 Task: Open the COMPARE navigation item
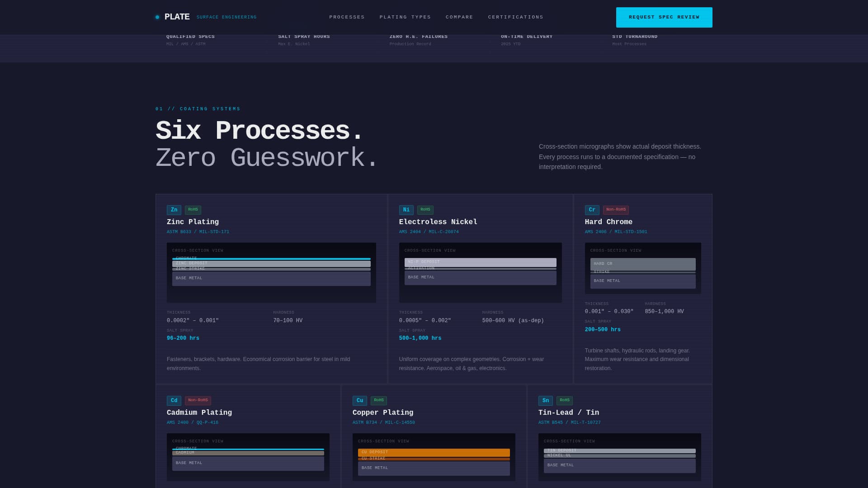click(459, 17)
